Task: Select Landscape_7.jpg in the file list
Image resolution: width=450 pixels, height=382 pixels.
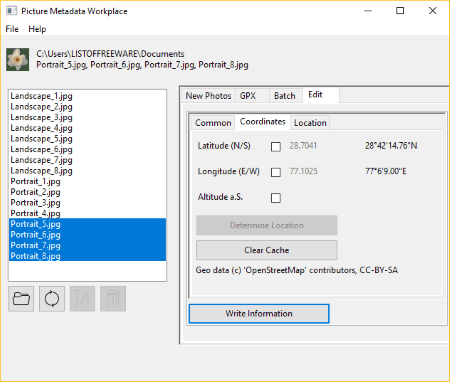Action: click(87, 160)
